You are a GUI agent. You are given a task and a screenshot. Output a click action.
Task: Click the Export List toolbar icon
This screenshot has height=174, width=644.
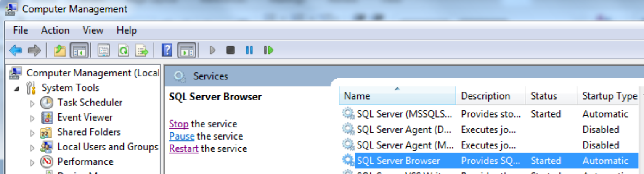click(x=142, y=51)
